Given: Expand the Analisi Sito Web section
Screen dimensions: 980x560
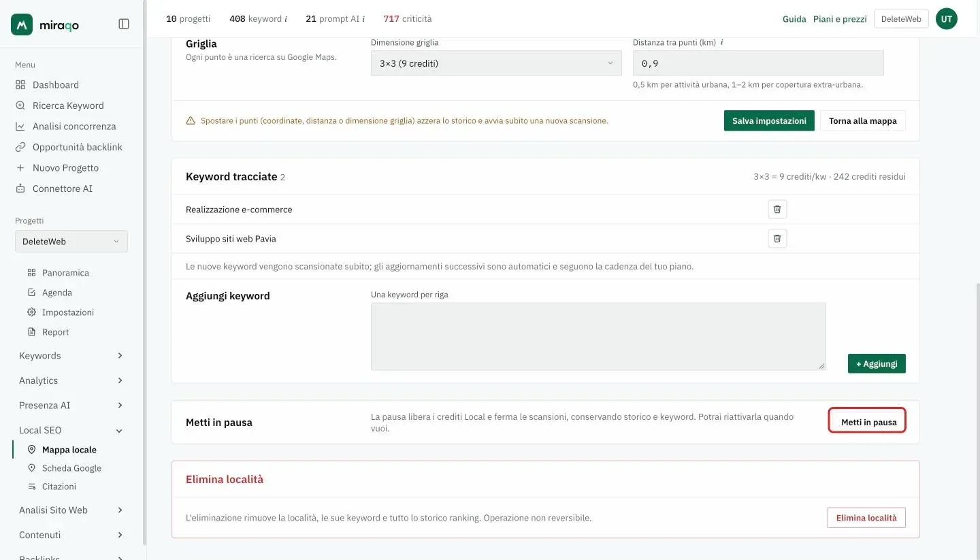Looking at the screenshot, I should [71, 510].
